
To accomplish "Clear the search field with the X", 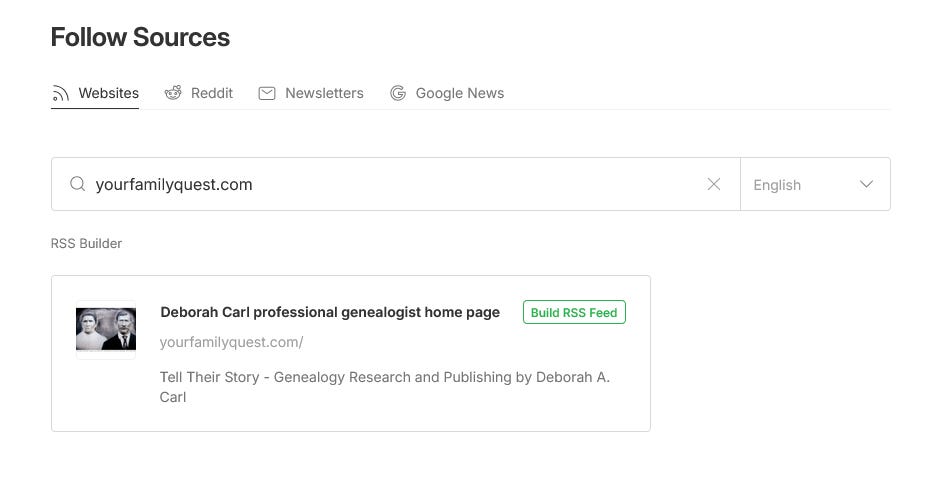I will coord(714,184).
